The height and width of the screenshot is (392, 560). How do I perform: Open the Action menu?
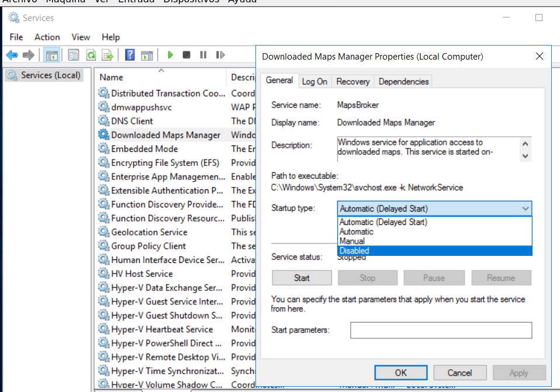click(47, 37)
